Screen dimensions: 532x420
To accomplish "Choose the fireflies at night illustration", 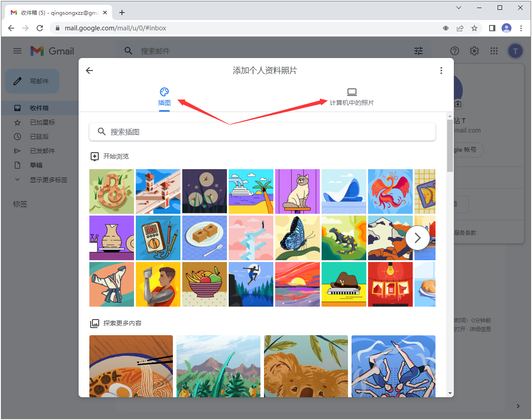I will (205, 191).
